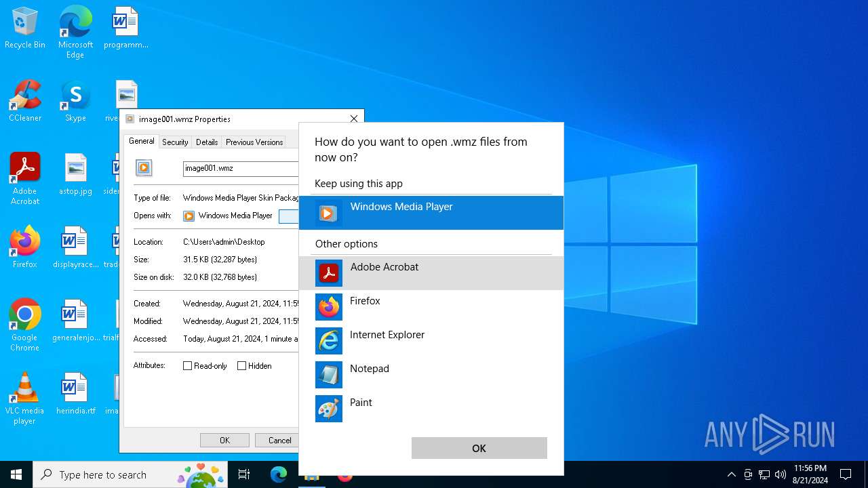Confirm app choice with the OK button

[x=479, y=448]
